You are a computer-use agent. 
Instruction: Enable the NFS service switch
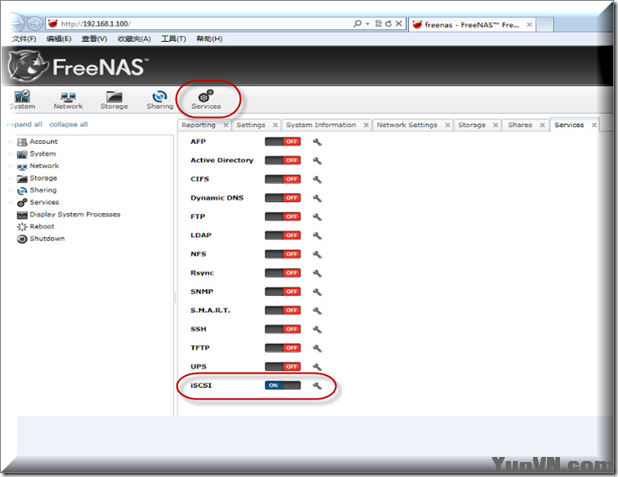point(283,254)
